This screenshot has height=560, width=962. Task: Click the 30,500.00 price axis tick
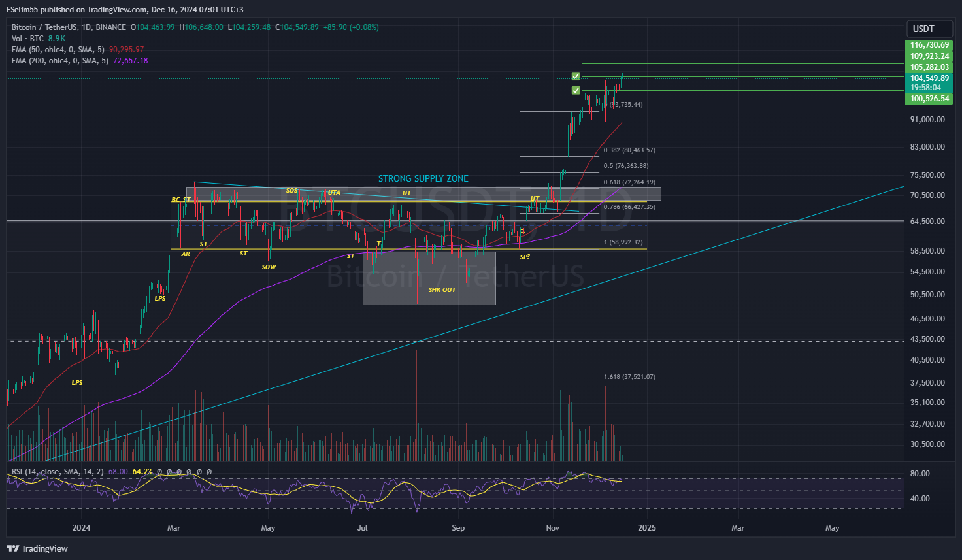pos(927,444)
